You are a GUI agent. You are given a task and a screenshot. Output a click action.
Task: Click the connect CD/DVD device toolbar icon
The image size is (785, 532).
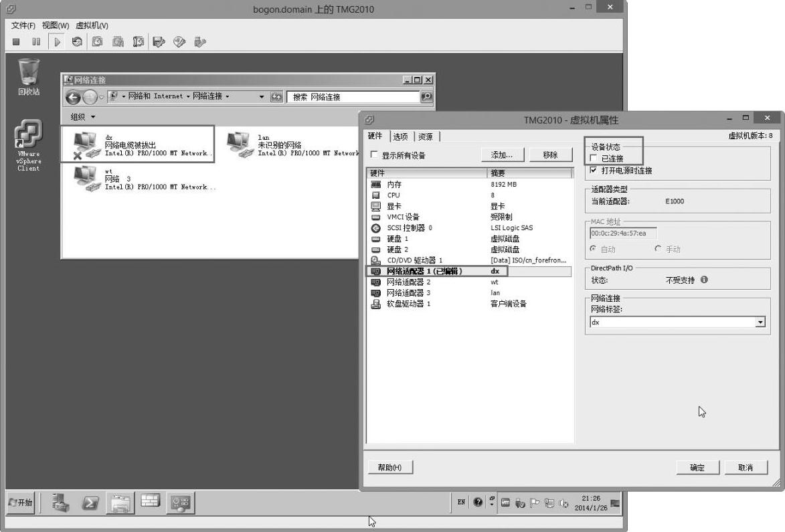[179, 42]
